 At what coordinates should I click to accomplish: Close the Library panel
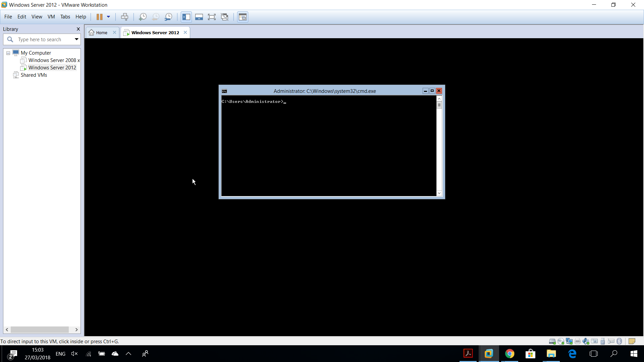(x=78, y=29)
